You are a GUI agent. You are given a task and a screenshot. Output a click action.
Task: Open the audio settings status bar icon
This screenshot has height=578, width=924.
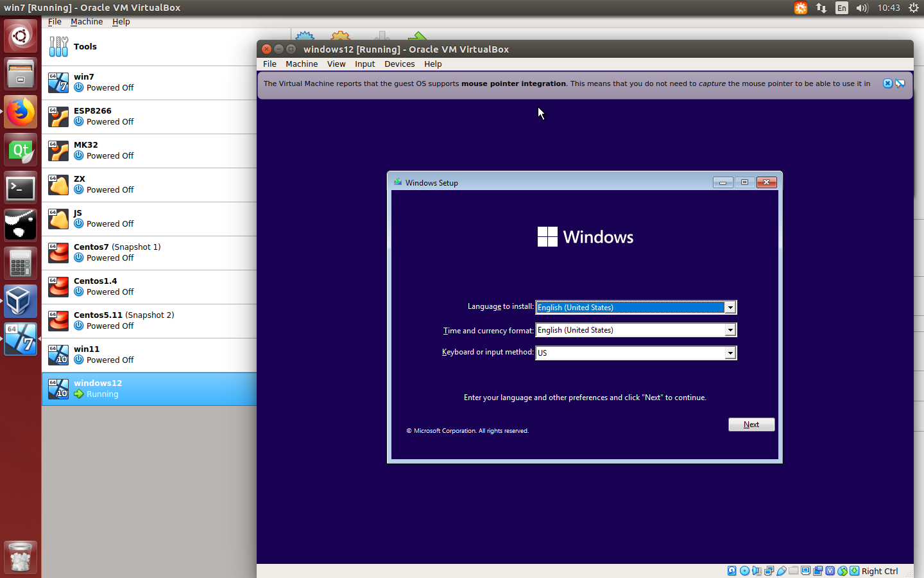[757, 570]
